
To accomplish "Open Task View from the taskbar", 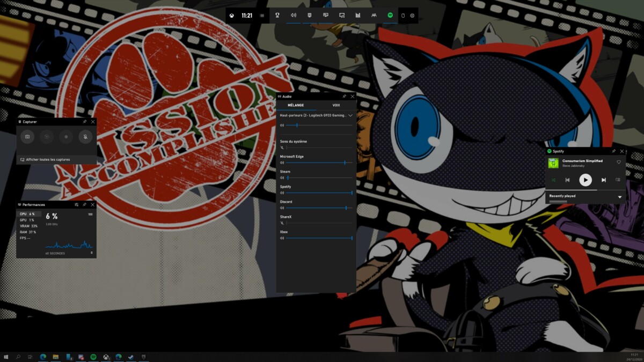I will [31, 357].
